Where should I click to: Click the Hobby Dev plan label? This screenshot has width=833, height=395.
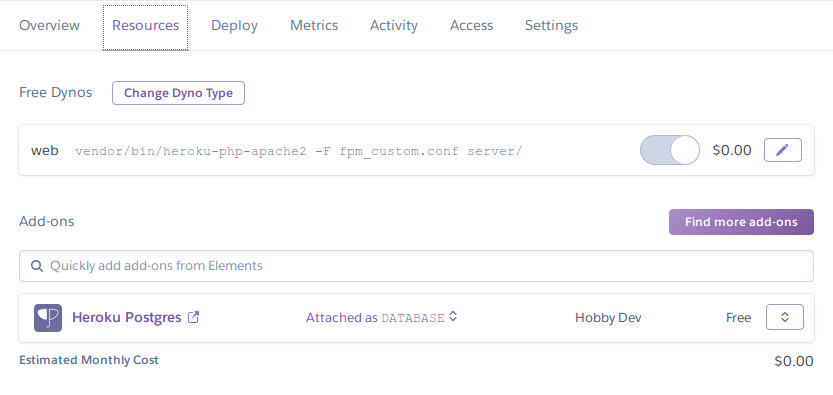pyautogui.click(x=608, y=317)
